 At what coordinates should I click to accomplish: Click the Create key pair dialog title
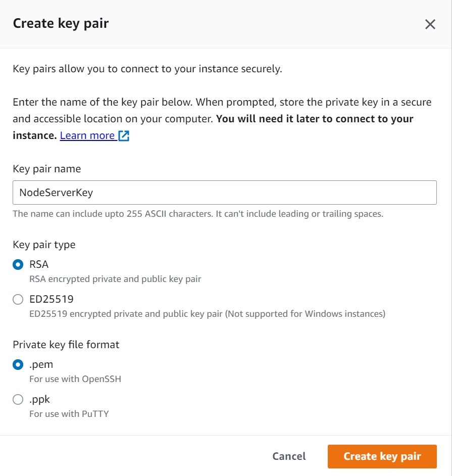[60, 23]
